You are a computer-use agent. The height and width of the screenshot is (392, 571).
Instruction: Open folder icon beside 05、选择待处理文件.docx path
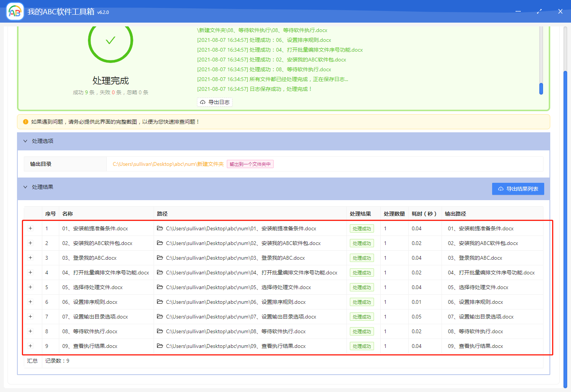[160, 287]
